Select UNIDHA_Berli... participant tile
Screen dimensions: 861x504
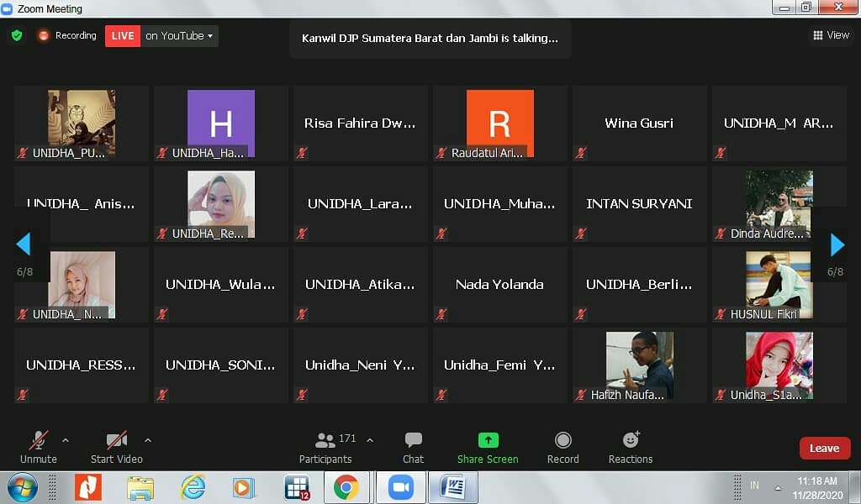tap(639, 285)
